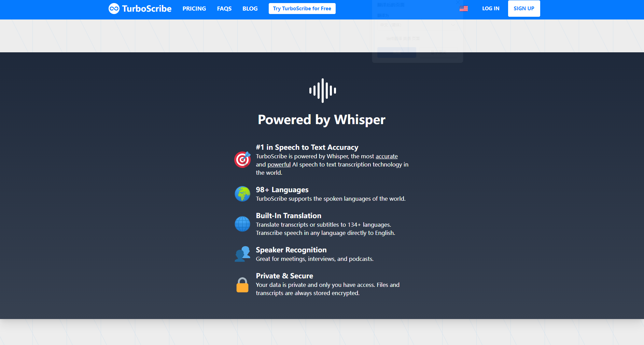Click the Powered by Whisper heading
Screen dimensions: 644x345
(322, 120)
